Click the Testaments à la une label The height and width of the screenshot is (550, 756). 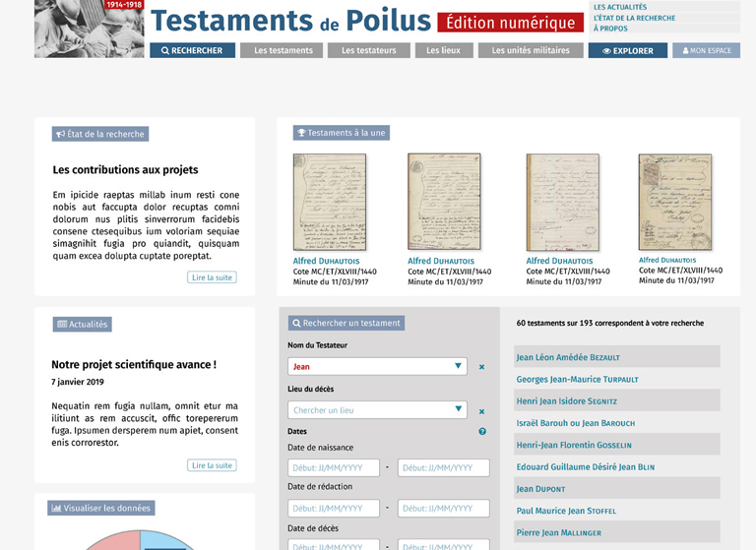click(x=342, y=133)
